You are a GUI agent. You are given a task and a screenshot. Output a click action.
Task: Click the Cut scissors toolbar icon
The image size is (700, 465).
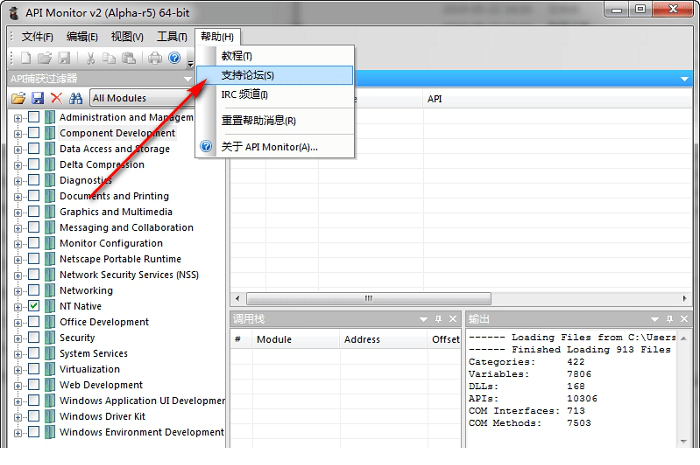[x=91, y=58]
